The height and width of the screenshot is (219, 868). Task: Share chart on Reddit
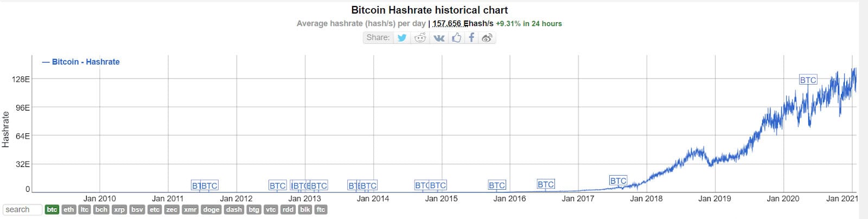pyautogui.click(x=420, y=37)
